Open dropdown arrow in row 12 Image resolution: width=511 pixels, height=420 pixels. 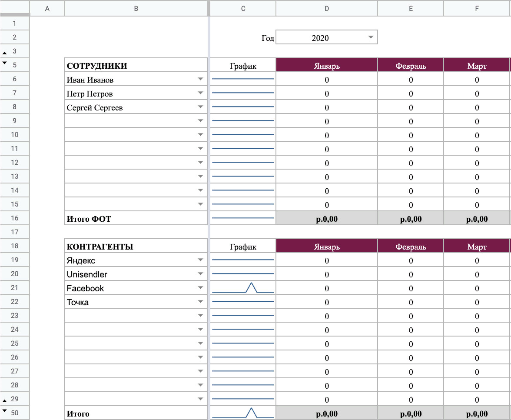click(x=200, y=163)
